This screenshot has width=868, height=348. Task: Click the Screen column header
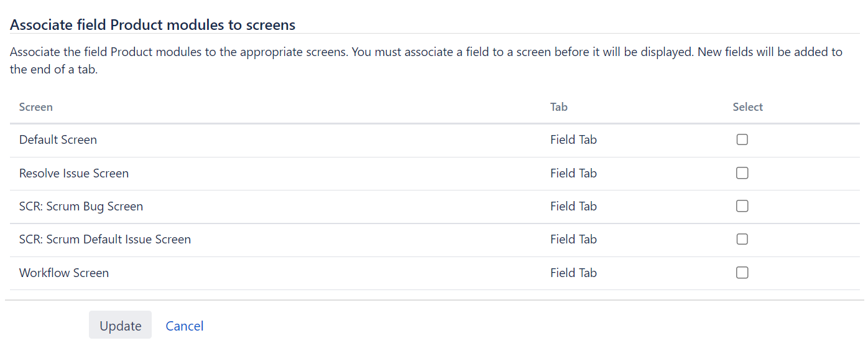36,107
